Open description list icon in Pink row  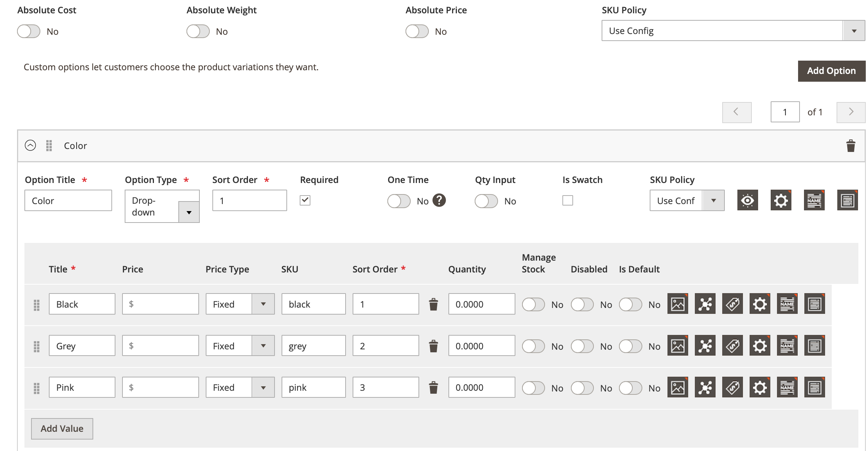pyautogui.click(x=814, y=387)
